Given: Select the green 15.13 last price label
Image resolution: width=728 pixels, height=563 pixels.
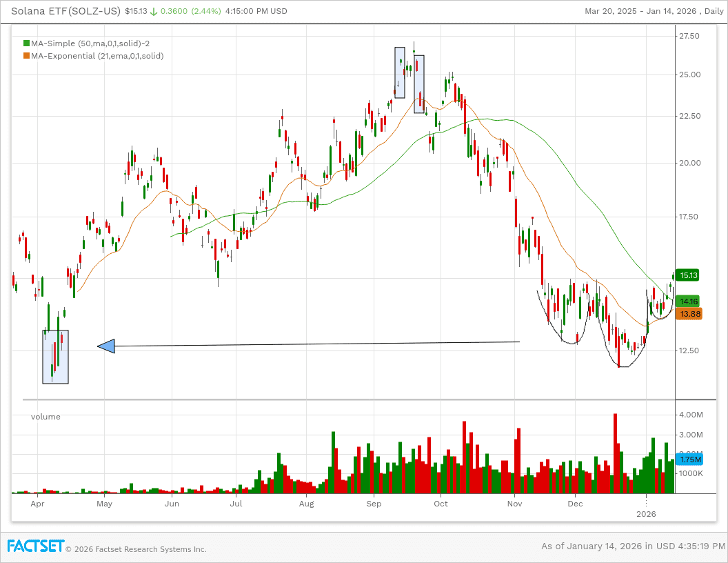Looking at the screenshot, I should pos(687,275).
